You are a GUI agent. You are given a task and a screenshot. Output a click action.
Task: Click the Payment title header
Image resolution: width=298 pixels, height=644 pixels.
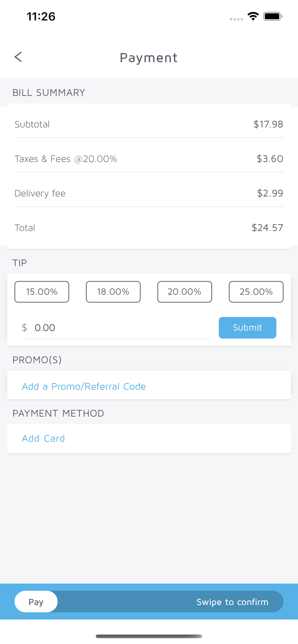149,58
